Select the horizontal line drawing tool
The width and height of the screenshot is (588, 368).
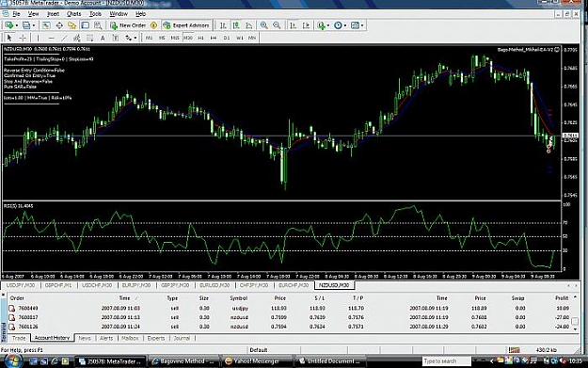[52, 38]
